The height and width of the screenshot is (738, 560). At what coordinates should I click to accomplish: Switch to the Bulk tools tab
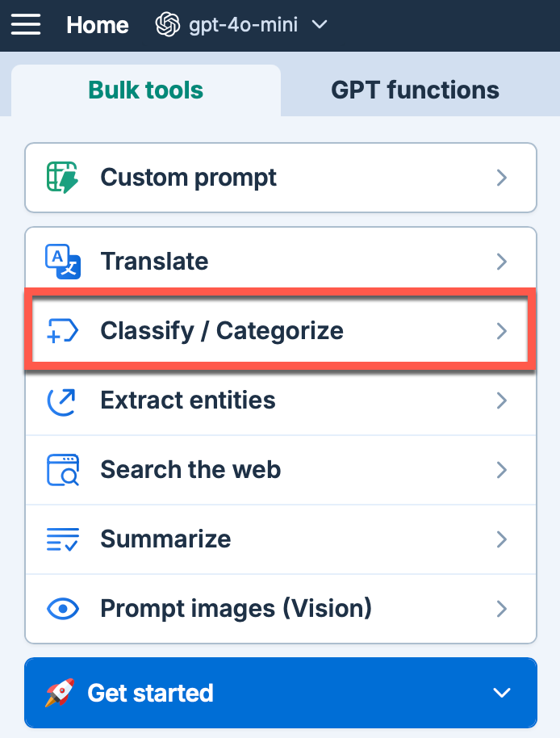[146, 90]
